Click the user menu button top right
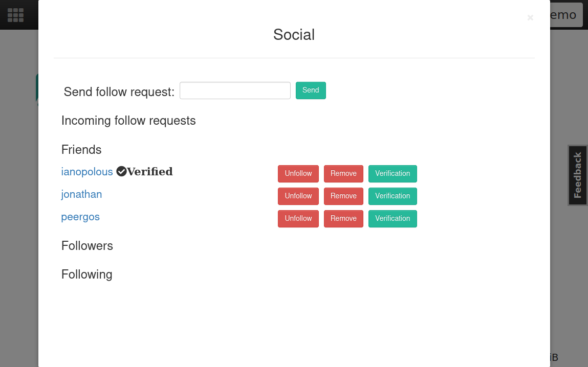588x367 pixels. click(x=565, y=15)
